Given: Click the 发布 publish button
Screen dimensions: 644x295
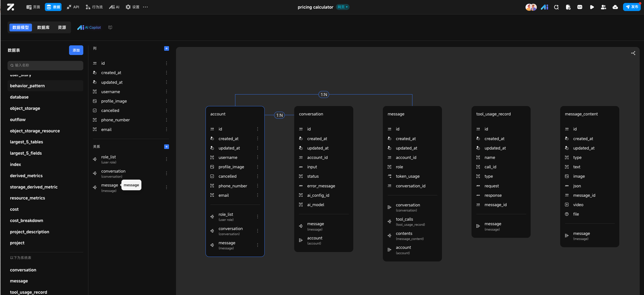Looking at the screenshot, I should click(632, 7).
